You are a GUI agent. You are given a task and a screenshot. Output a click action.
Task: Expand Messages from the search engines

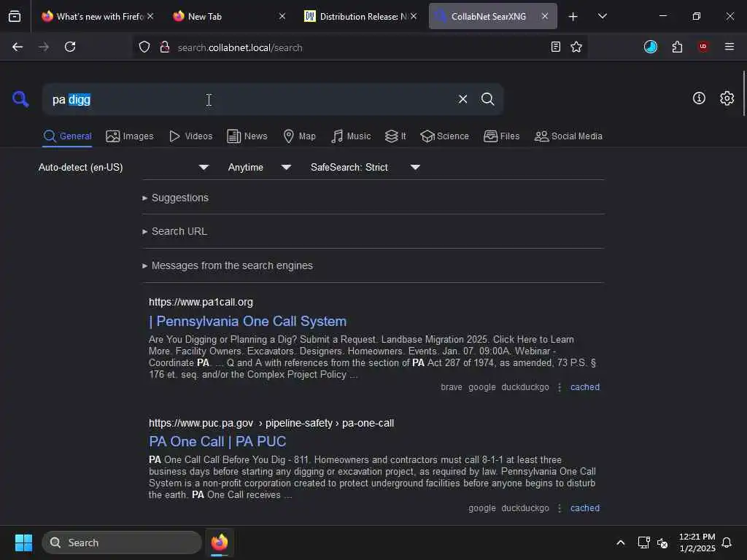228,265
